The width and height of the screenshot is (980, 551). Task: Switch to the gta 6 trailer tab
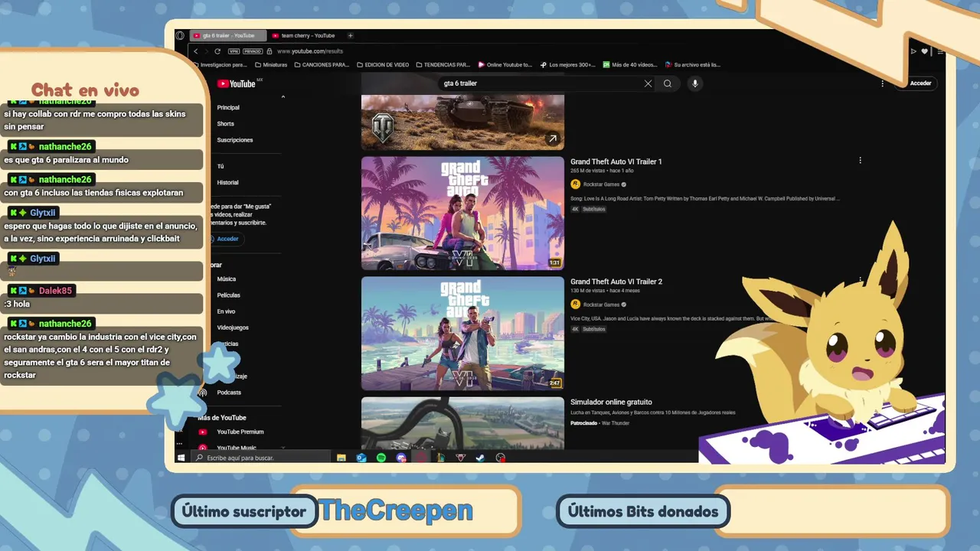tap(228, 35)
